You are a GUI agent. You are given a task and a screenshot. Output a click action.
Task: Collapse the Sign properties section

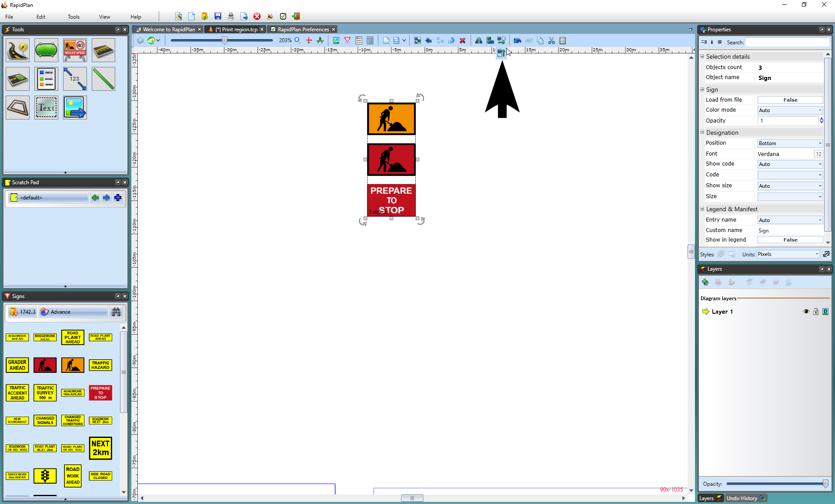click(x=702, y=90)
